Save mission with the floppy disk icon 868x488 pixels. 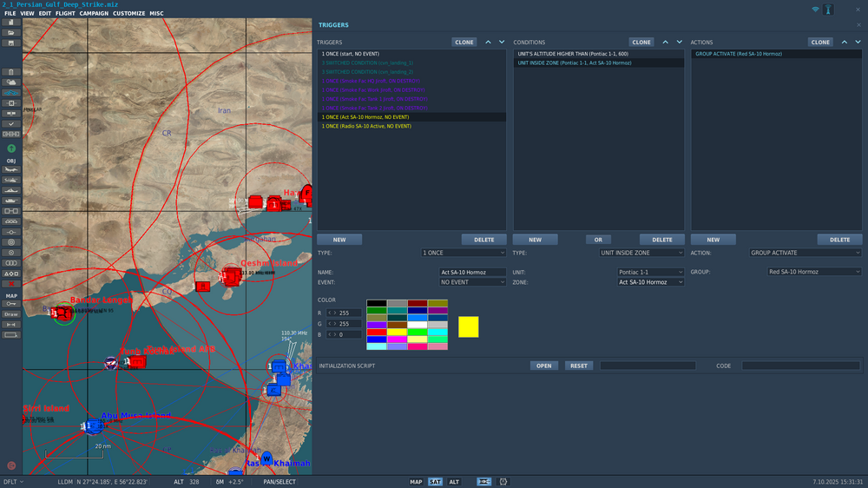11,43
